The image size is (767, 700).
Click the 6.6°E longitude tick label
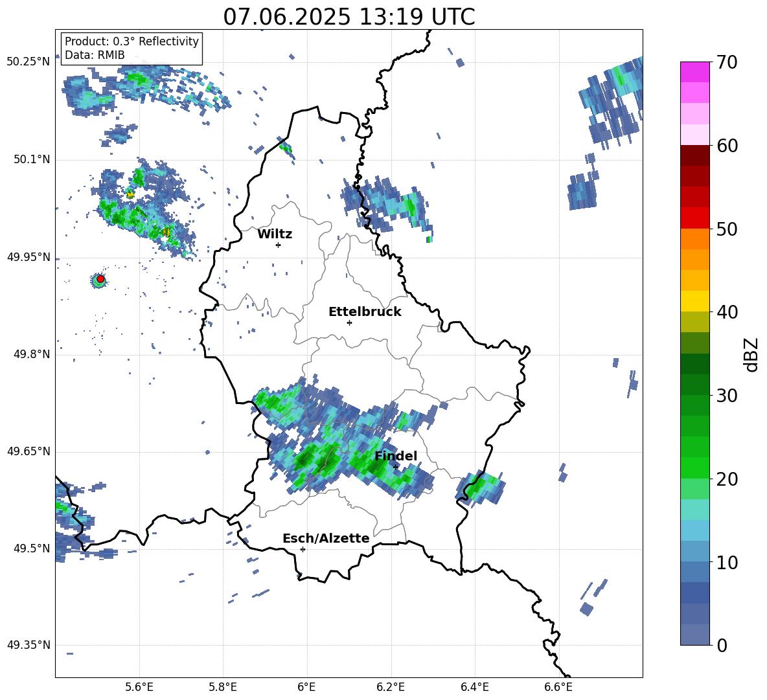[558, 687]
